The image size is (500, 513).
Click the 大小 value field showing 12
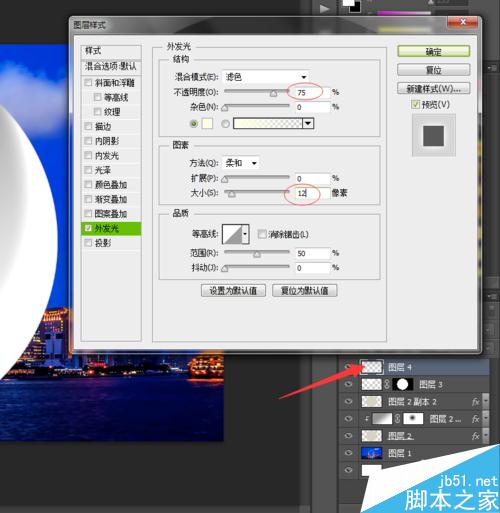click(x=312, y=193)
